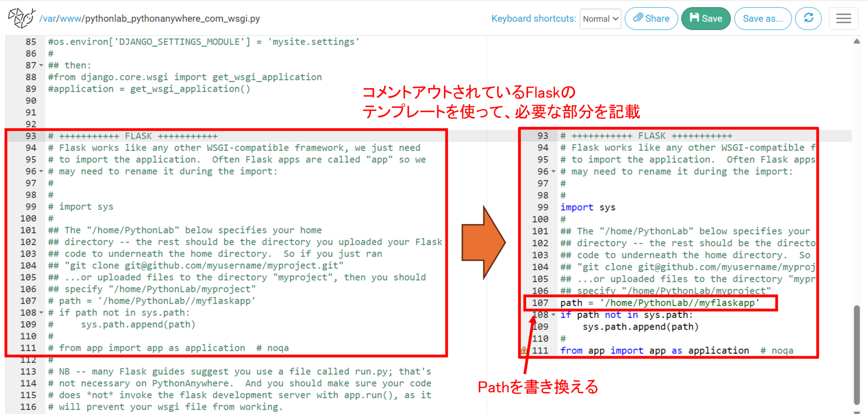Collapse the fold at line 96 in right pane
The height and width of the screenshot is (414, 868).
[554, 172]
